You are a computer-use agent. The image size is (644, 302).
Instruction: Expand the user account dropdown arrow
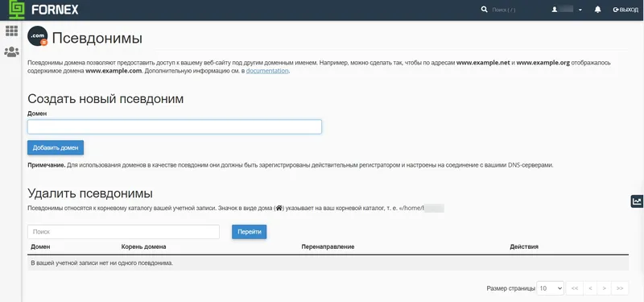pos(580,10)
